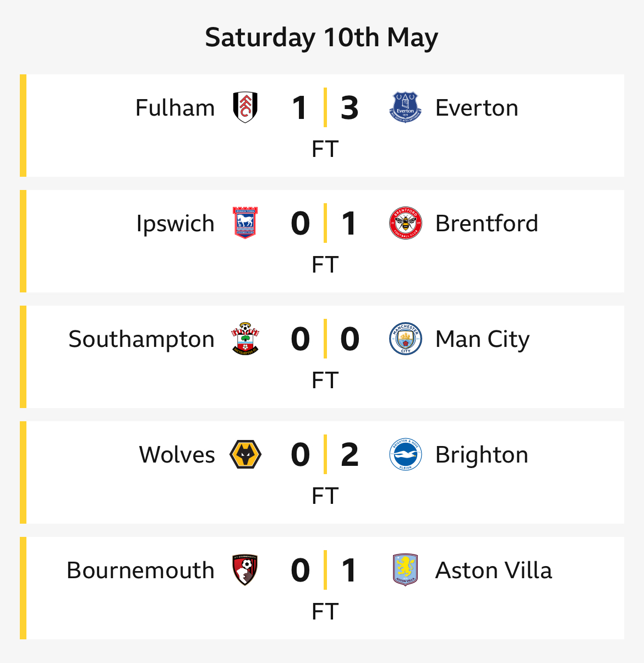Click the Manchester City crest
Viewport: 644px width, 663px height.
pyautogui.click(x=405, y=339)
